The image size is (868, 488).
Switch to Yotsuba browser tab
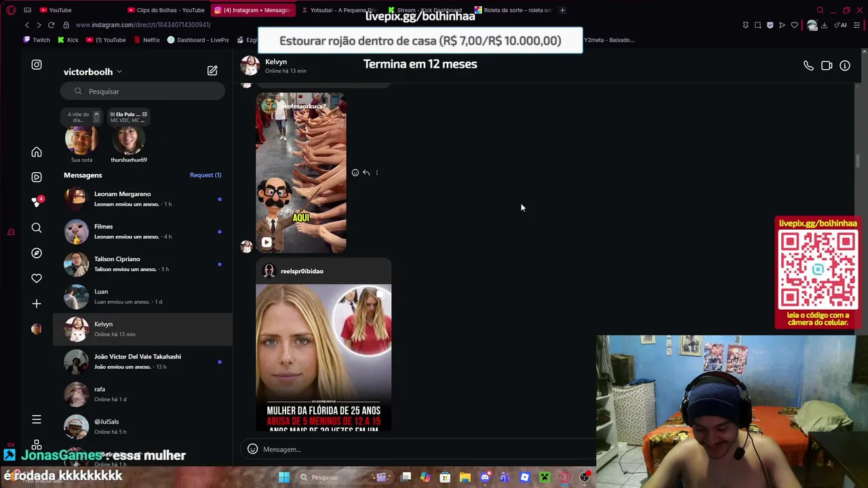click(x=339, y=10)
